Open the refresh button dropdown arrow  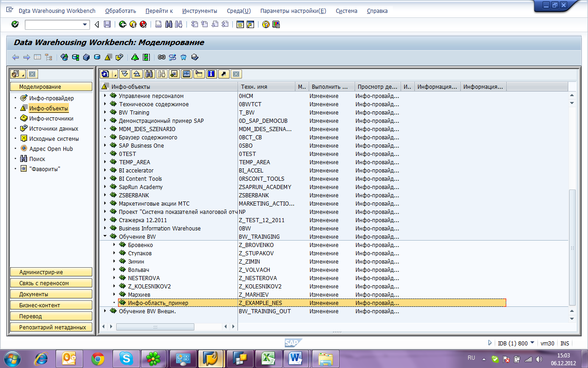point(115,75)
